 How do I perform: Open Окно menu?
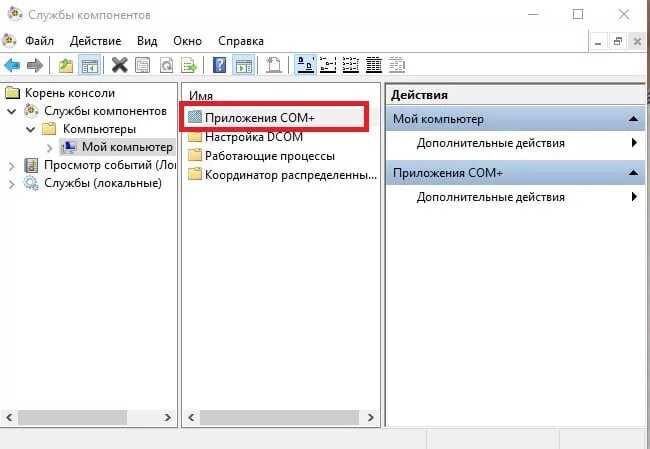187,41
